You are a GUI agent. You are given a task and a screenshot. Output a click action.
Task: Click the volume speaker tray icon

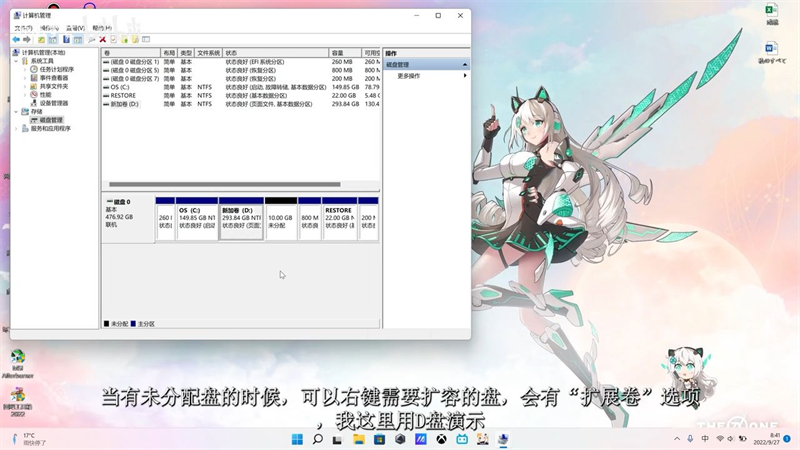(731, 439)
